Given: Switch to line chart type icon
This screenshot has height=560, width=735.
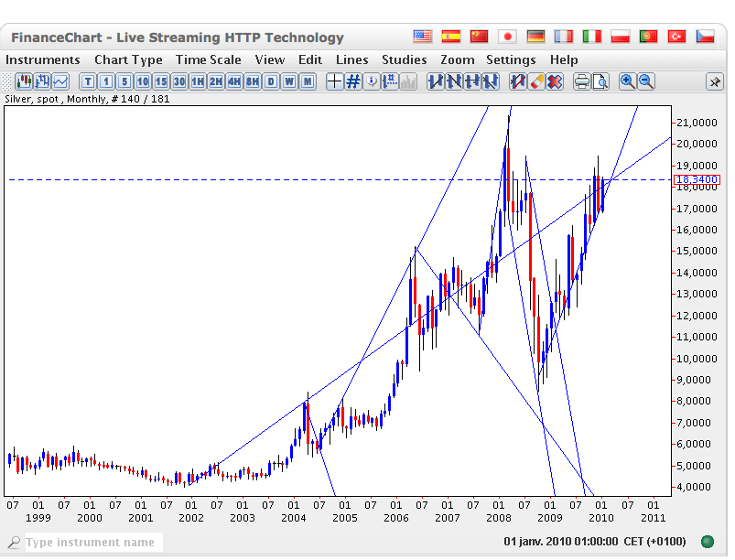Looking at the screenshot, I should (x=60, y=81).
